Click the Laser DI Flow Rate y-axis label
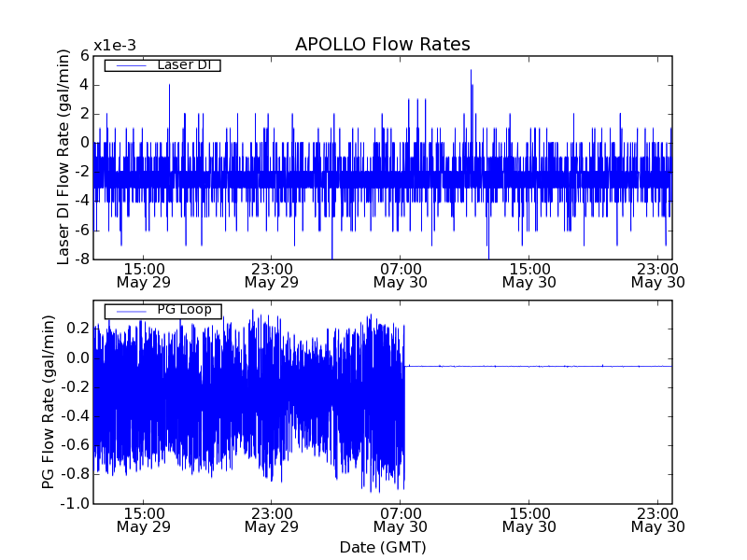 pyautogui.click(x=63, y=157)
